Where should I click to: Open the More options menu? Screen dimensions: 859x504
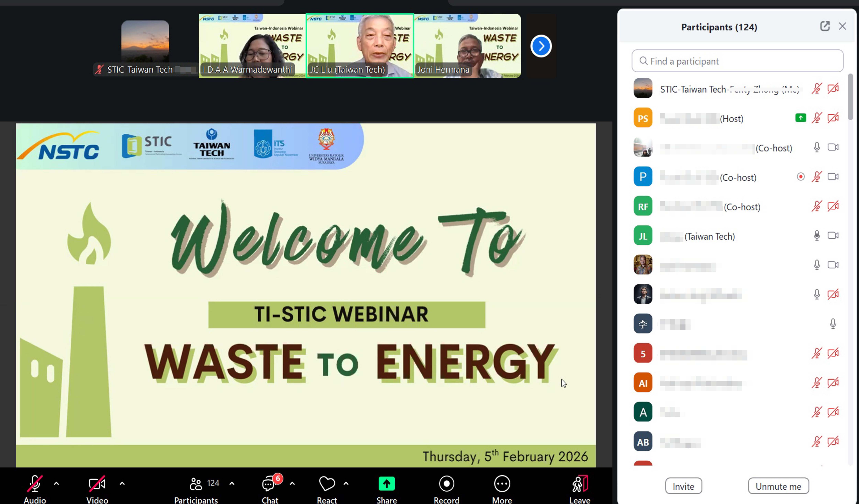tap(502, 484)
